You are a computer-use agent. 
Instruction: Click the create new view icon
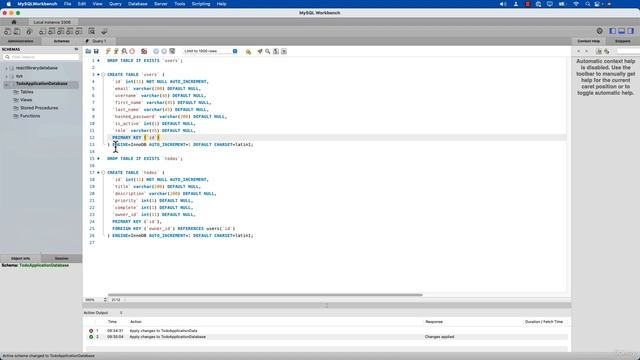60,31
